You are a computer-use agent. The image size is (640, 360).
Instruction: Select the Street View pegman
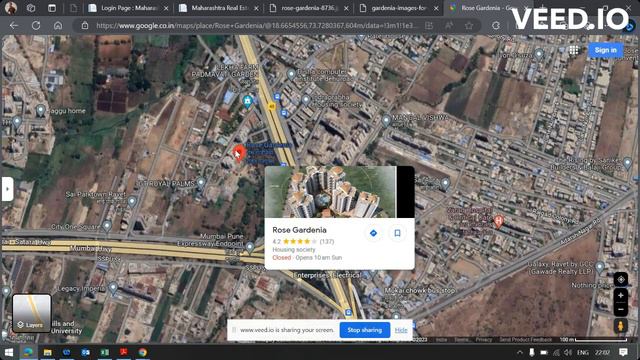tap(621, 326)
